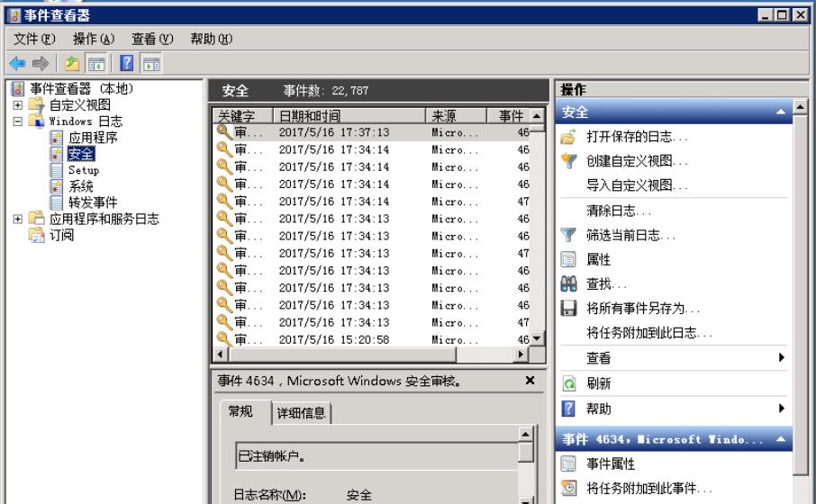816x504 pixels.
Task: Click the green 刷新 icon
Action: 569,384
